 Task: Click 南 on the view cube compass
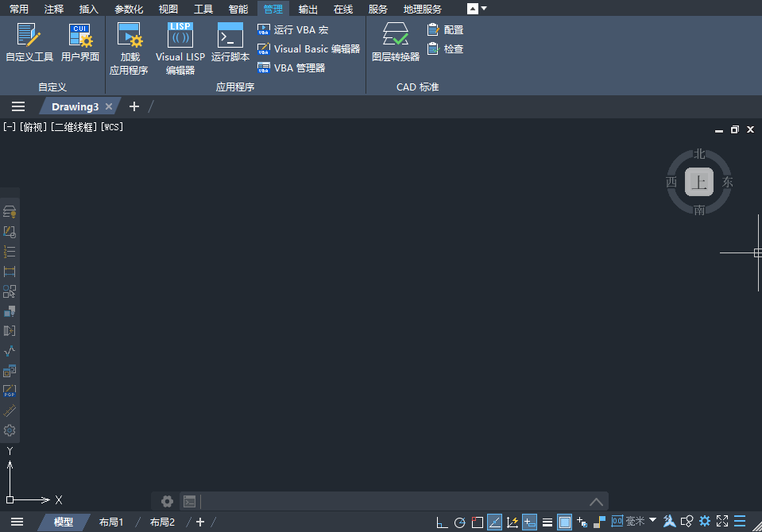(698, 210)
